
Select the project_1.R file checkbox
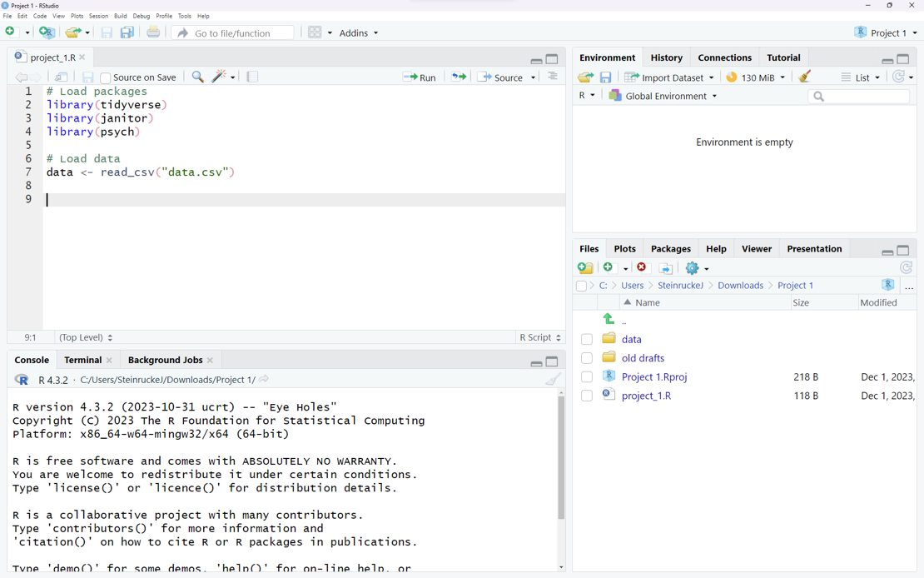click(587, 396)
